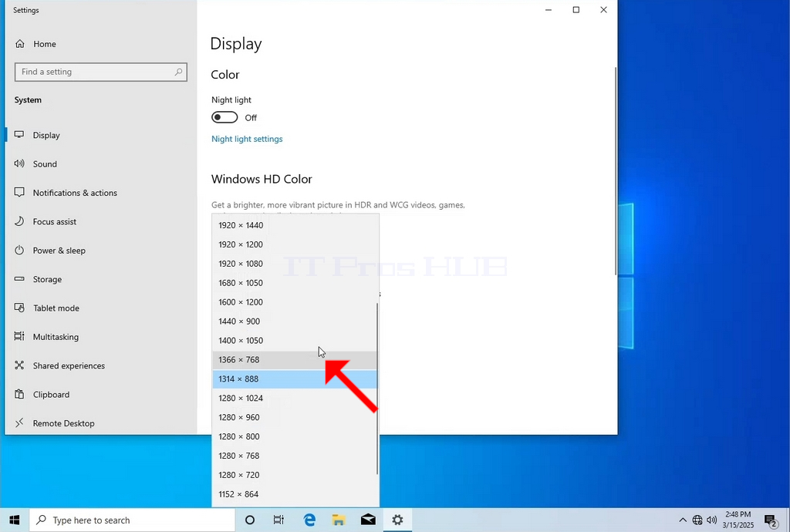Open Home in Settings sidebar

[x=35, y=44]
